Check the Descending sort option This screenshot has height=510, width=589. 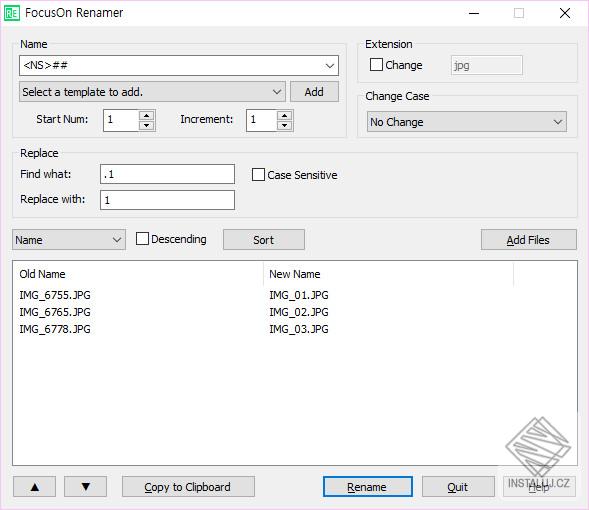click(x=142, y=239)
